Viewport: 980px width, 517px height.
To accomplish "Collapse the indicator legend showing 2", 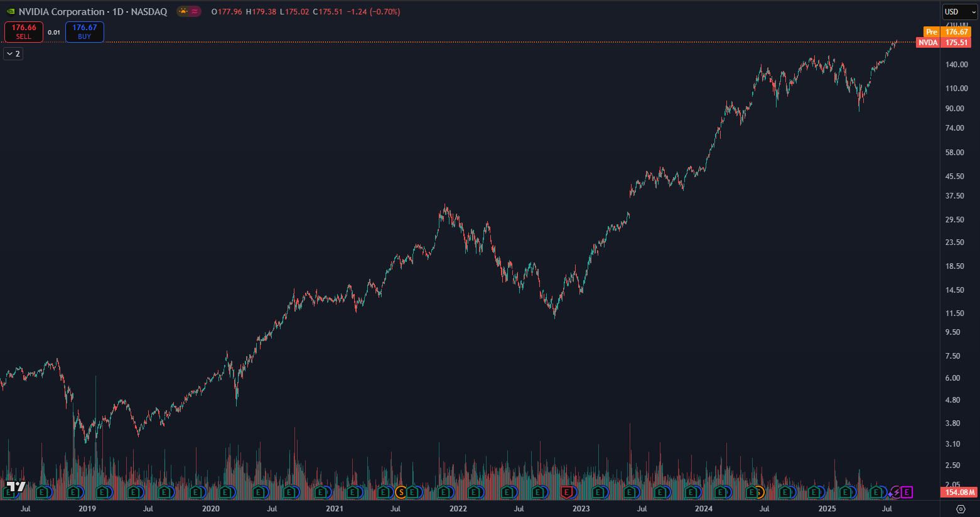I will tap(13, 54).
